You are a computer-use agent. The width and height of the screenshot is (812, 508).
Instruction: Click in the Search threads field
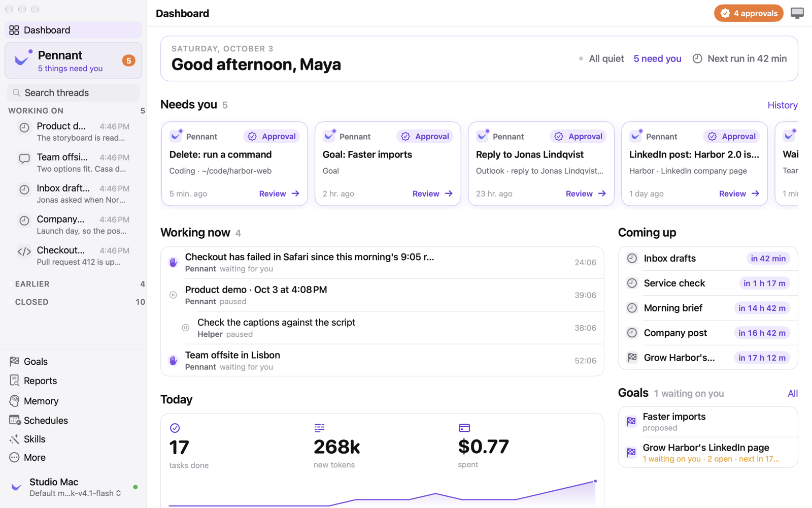tap(74, 92)
